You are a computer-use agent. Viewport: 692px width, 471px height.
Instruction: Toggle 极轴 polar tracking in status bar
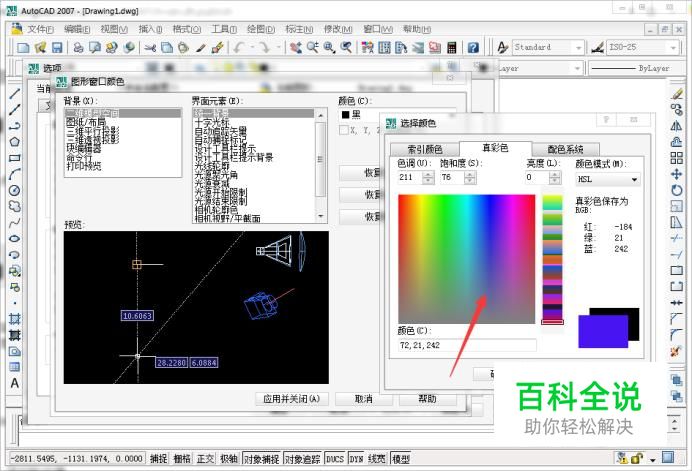click(x=229, y=459)
